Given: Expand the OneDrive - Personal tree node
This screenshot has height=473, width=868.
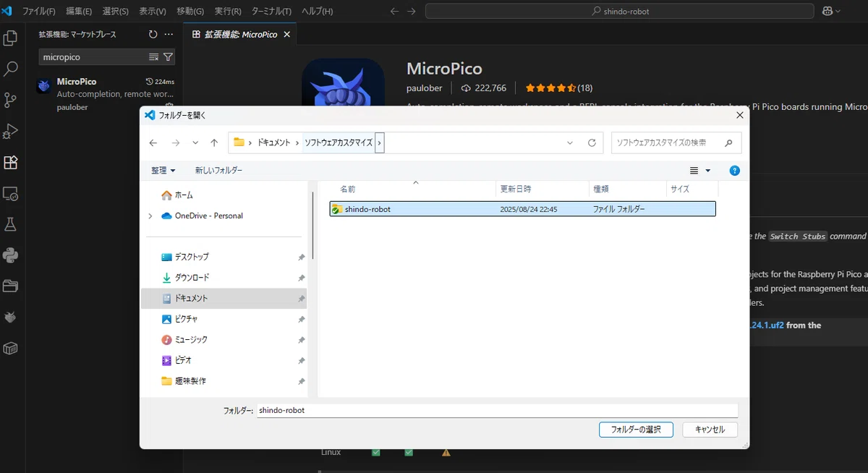Looking at the screenshot, I should click(150, 216).
